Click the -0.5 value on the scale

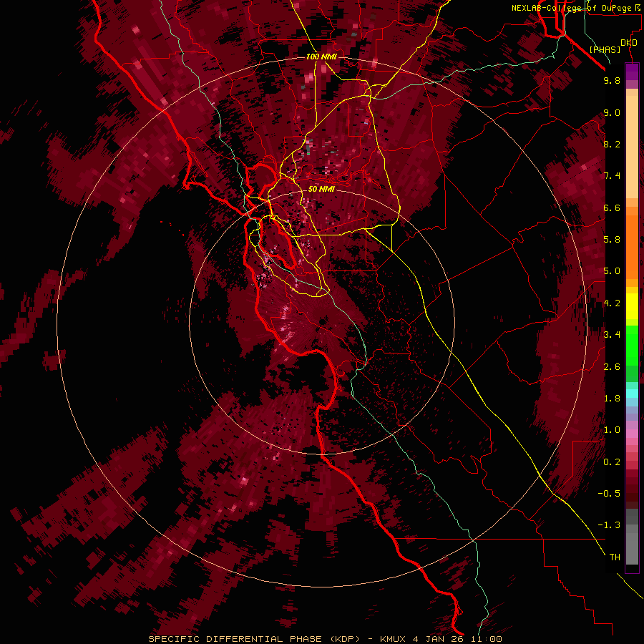[x=609, y=494]
